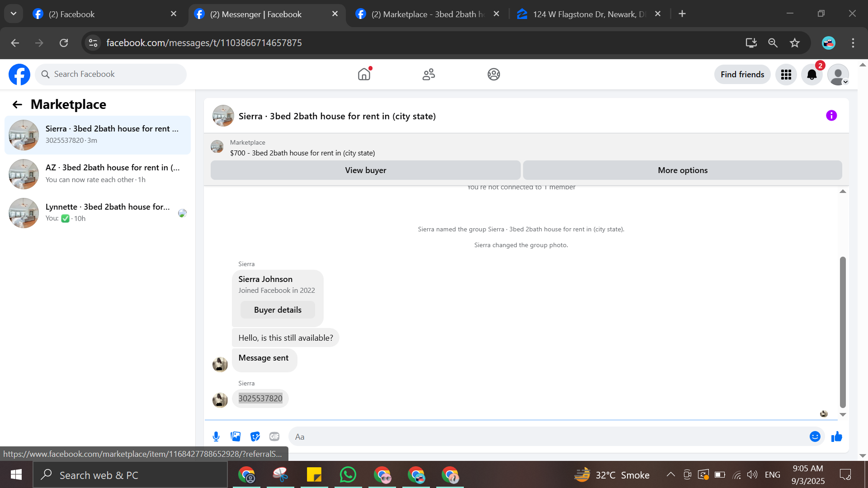The width and height of the screenshot is (868, 488).
Task: Open the Windows Start menu
Action: (x=16, y=475)
